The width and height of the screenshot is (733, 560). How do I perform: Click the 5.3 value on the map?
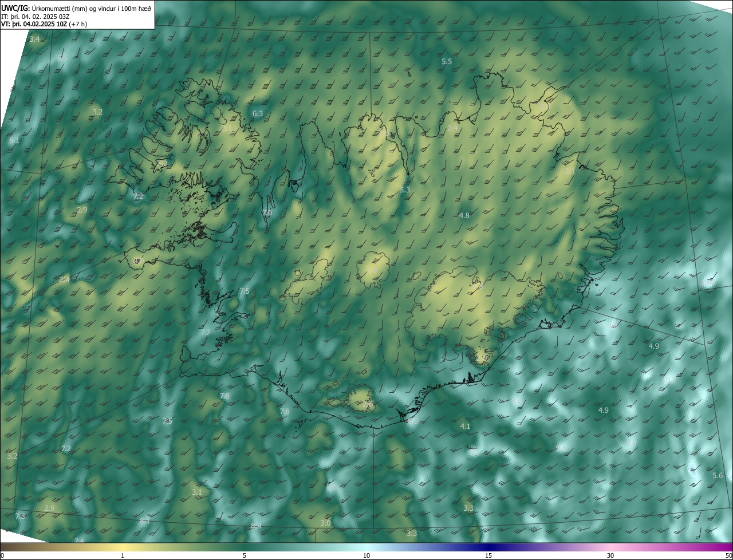point(405,190)
